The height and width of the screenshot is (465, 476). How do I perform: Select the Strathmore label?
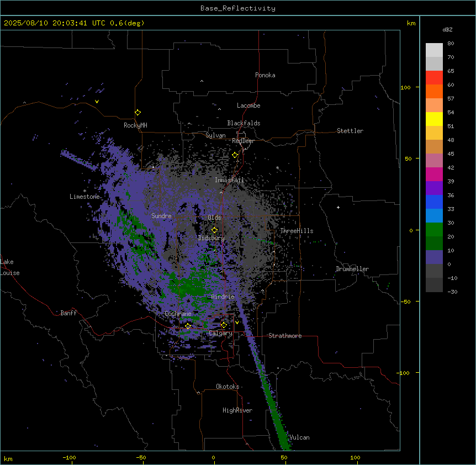[285, 336]
